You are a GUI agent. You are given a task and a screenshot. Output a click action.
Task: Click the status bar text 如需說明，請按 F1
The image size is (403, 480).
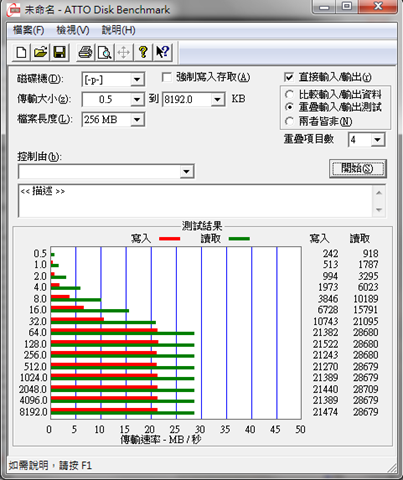coord(50,465)
